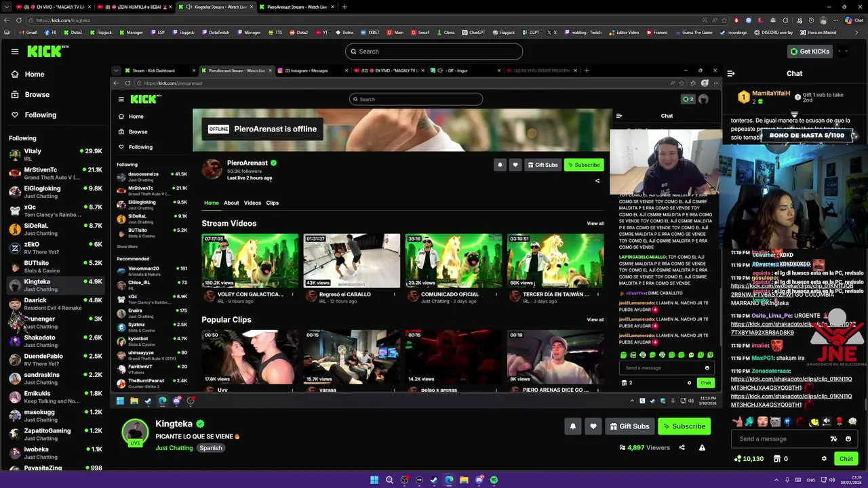Select iwobeka in the Following list
The width and height of the screenshot is (868, 488).
(x=56, y=453)
